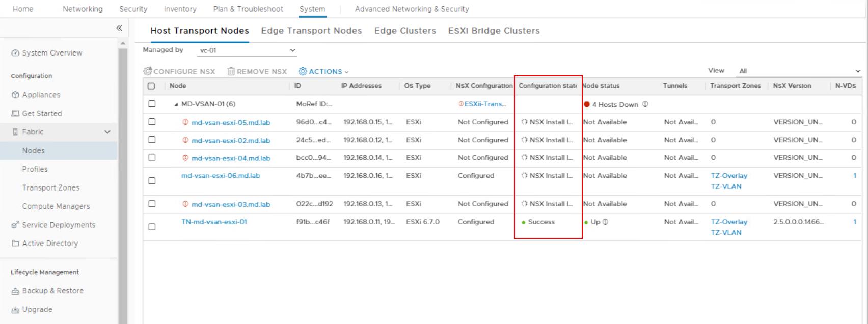Click info icon next to Up status

coord(605,222)
